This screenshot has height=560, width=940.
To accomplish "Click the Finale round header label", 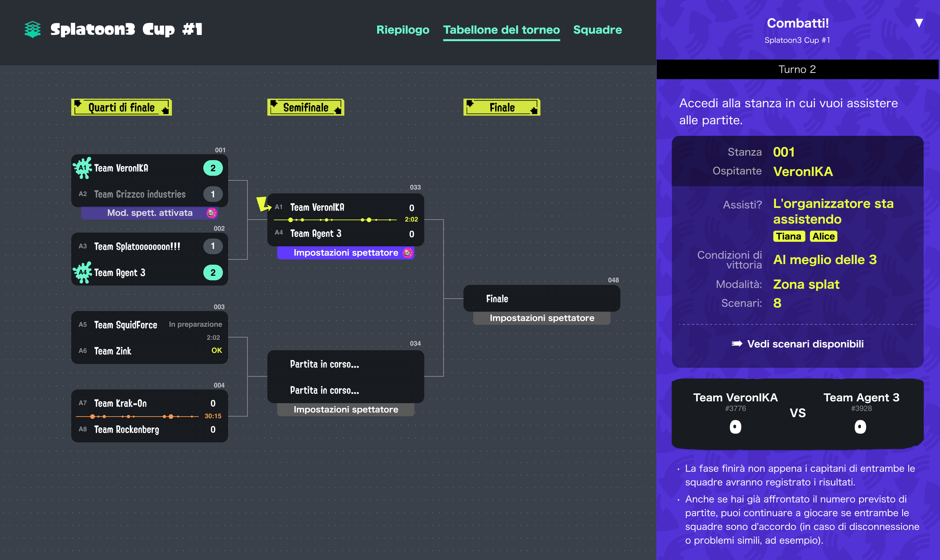I will point(502,107).
